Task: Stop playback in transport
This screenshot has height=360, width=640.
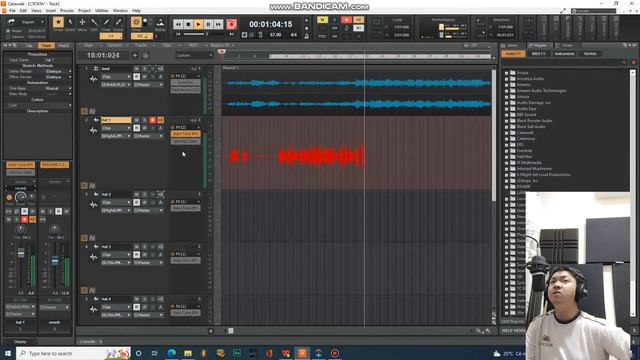Action: point(188,24)
